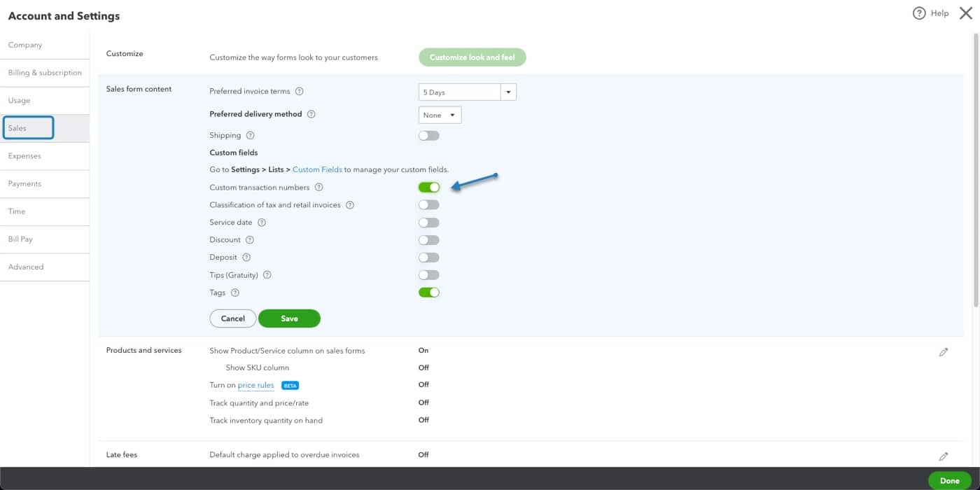The width and height of the screenshot is (980, 490).
Task: Click Track inventory quantity on hand row
Action: 266,421
